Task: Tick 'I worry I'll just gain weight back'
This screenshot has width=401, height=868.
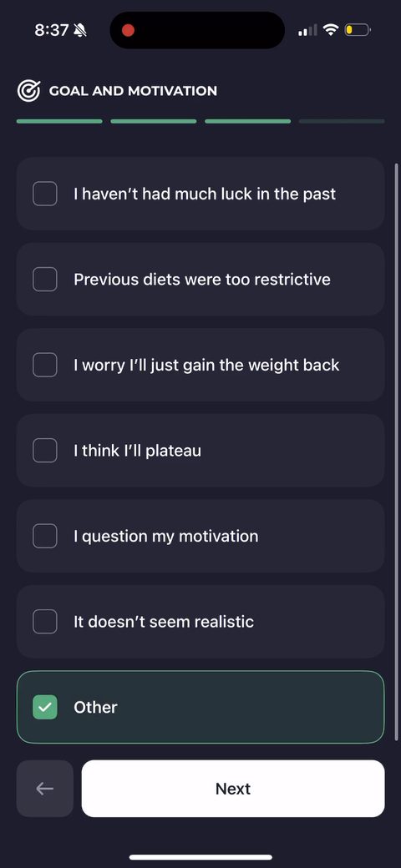Action: 45,365
